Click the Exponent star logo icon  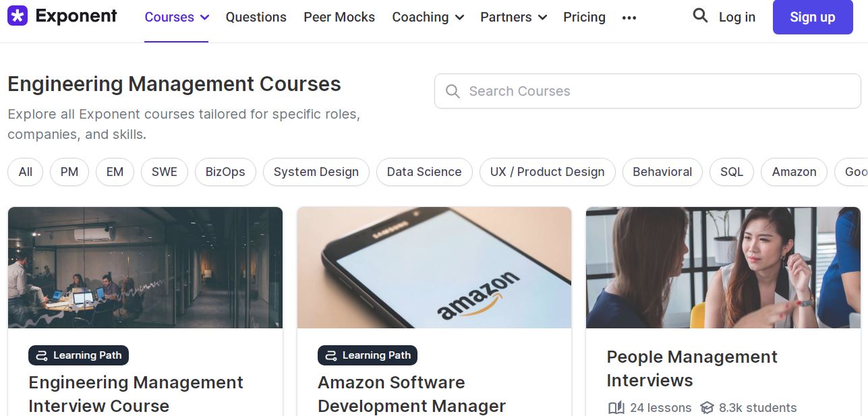pyautogui.click(x=18, y=16)
